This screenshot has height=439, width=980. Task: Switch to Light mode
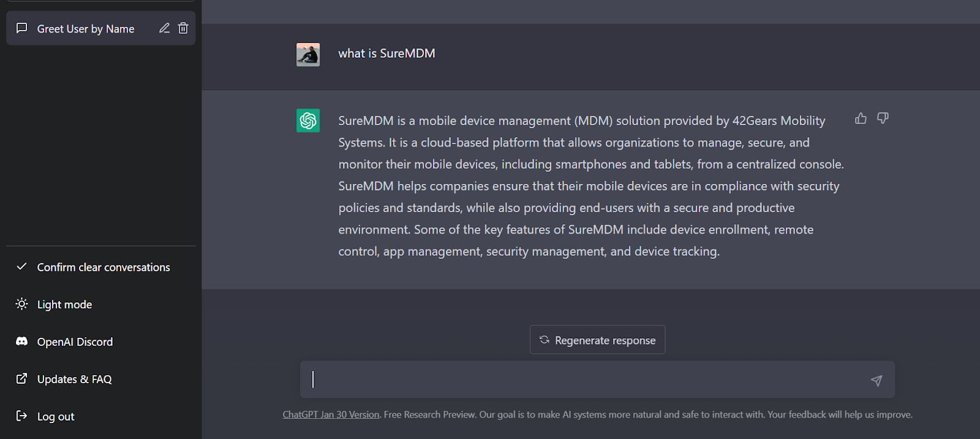(100, 305)
